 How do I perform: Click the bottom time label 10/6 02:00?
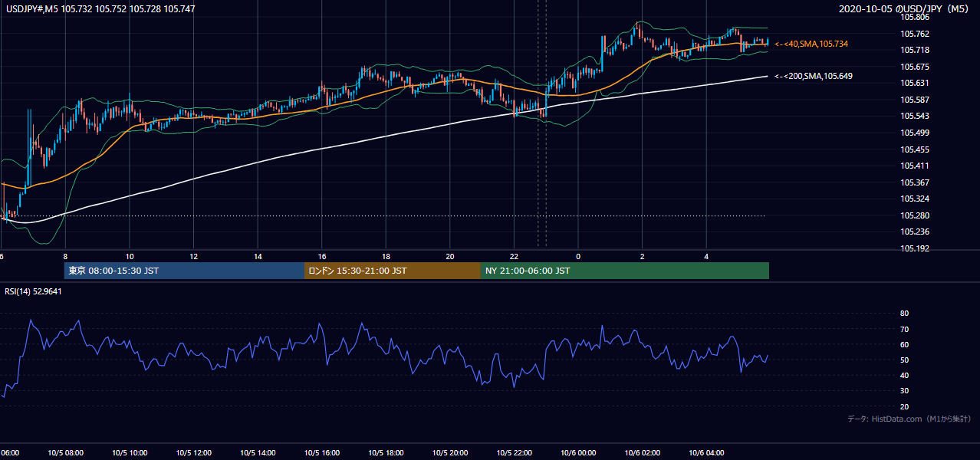pos(642,453)
